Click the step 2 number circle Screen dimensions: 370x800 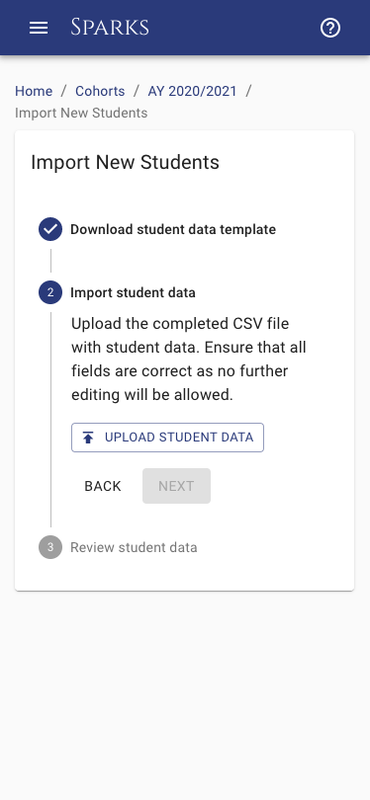[51, 293]
